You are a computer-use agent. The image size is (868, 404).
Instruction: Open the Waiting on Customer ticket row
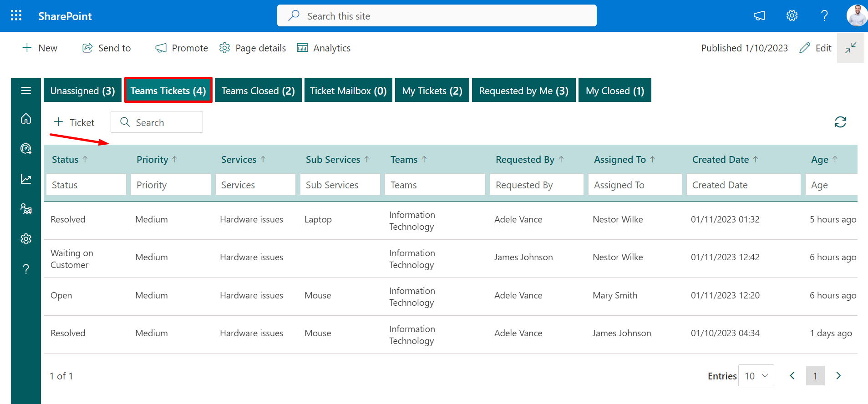pyautogui.click(x=451, y=258)
